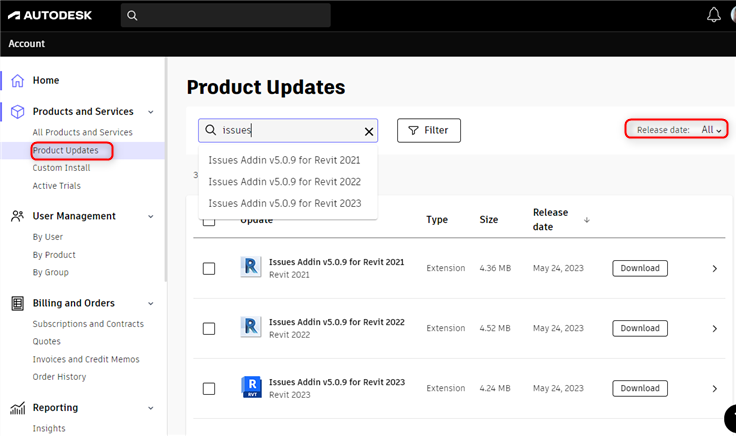Click the User Management people icon
This screenshot has width=736, height=436.
[17, 216]
